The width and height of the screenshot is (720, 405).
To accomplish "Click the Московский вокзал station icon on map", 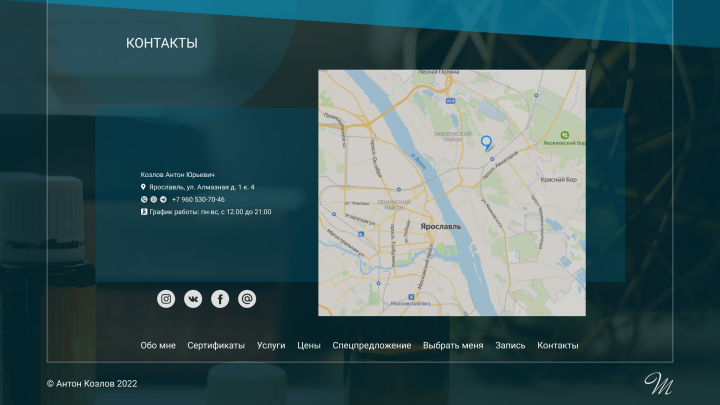I will pyautogui.click(x=411, y=297).
